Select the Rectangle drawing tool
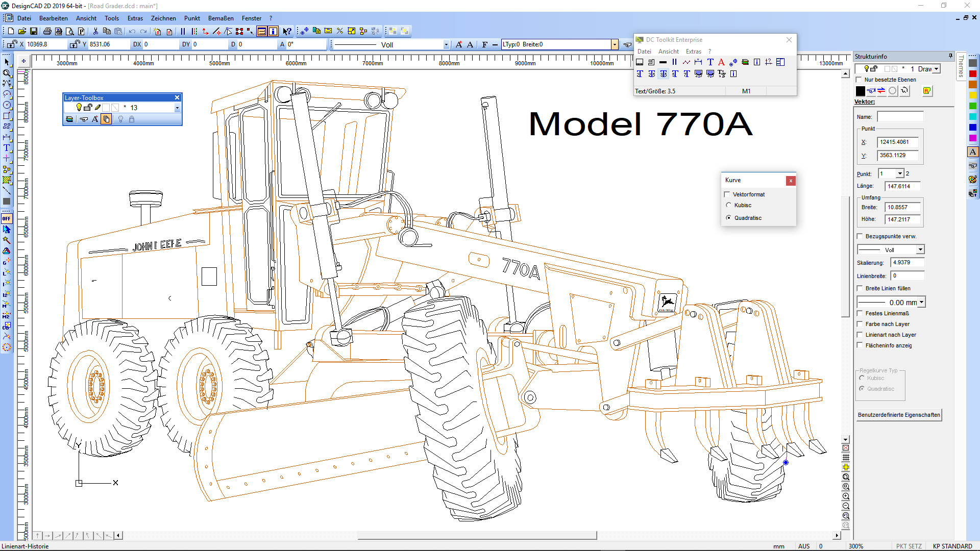This screenshot has width=980, height=551. (x=7, y=116)
